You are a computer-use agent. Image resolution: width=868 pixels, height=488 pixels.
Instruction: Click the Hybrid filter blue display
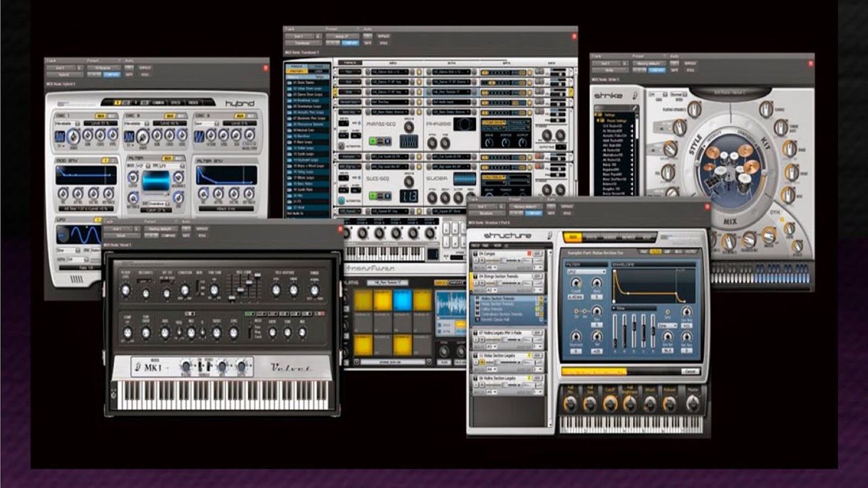click(x=155, y=181)
